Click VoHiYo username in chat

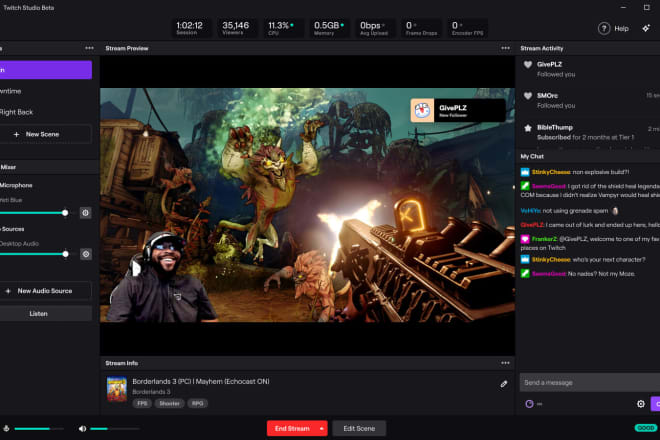[x=530, y=211]
